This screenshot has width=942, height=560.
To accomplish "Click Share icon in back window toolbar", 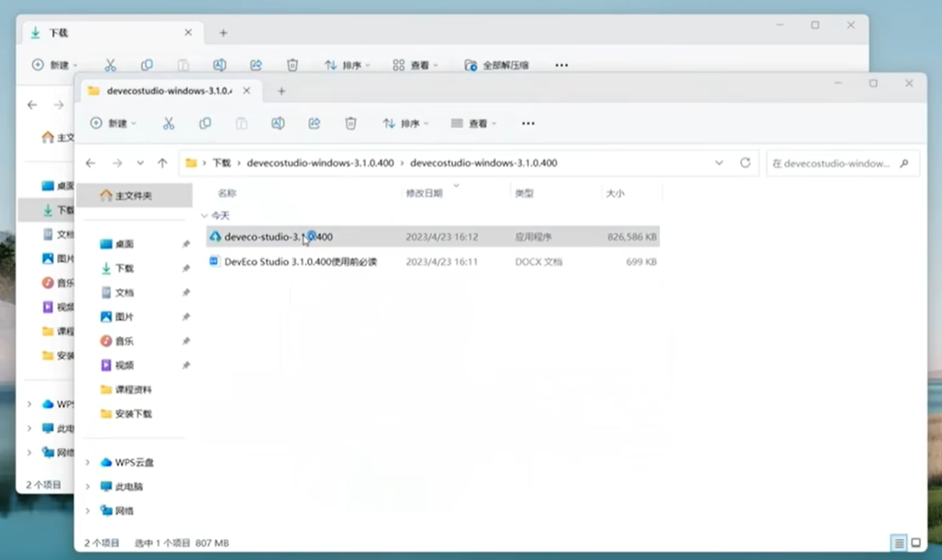I will pos(256,65).
